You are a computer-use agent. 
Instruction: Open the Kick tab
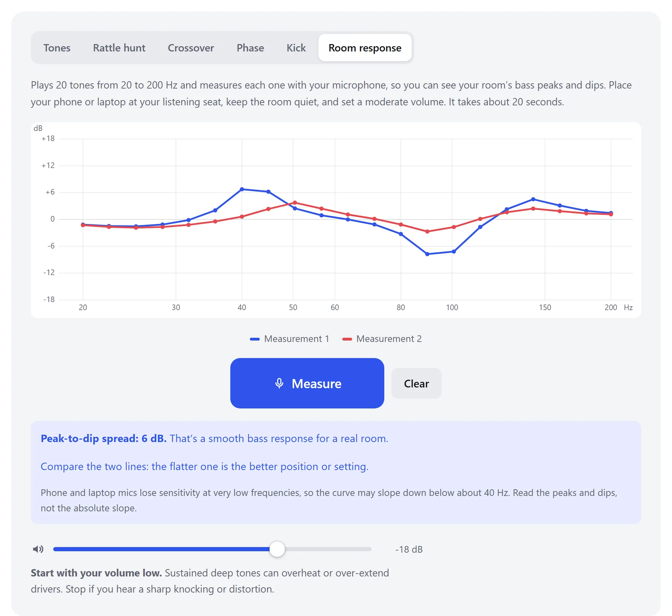(x=296, y=48)
